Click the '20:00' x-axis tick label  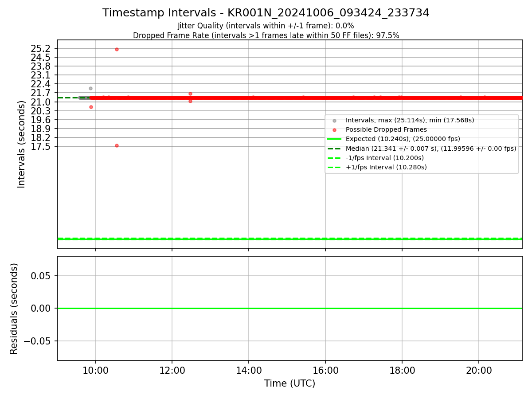tap(479, 371)
